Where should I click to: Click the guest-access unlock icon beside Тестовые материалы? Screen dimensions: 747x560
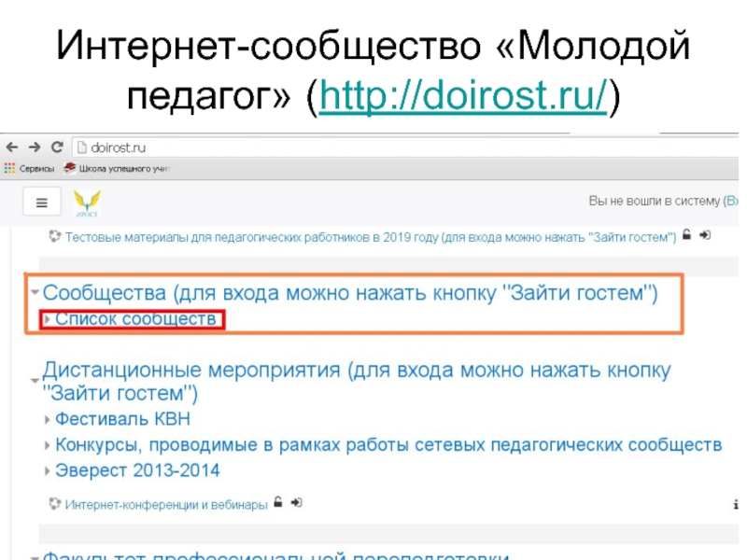coord(686,237)
